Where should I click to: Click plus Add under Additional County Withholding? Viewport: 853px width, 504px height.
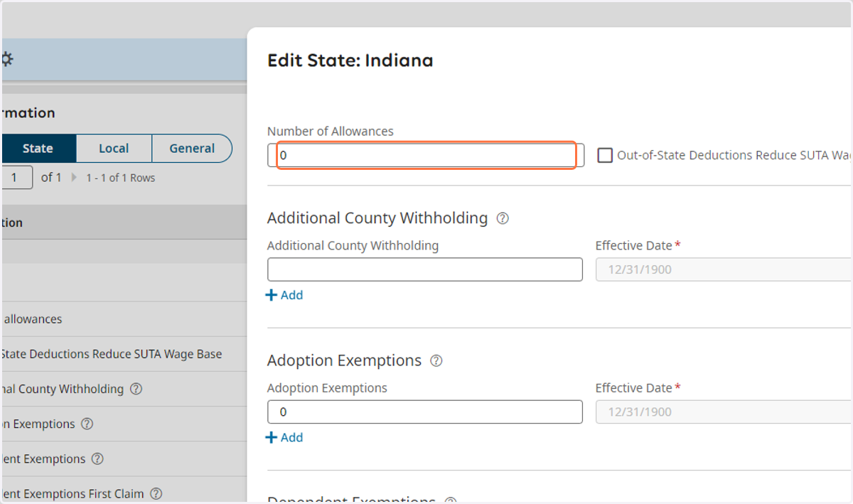[284, 295]
